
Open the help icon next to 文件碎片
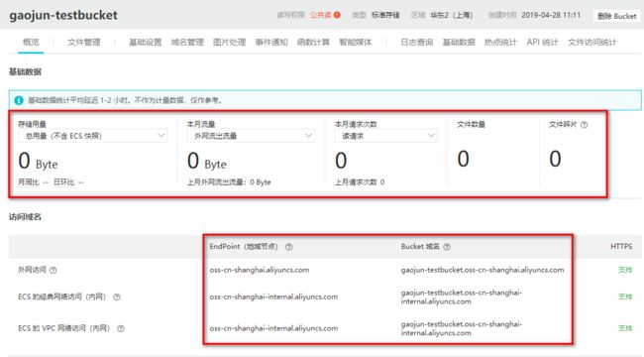click(x=584, y=125)
